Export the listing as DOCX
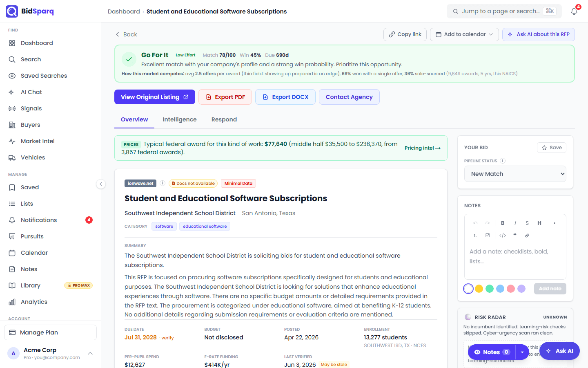The image size is (588, 368). 285,97
